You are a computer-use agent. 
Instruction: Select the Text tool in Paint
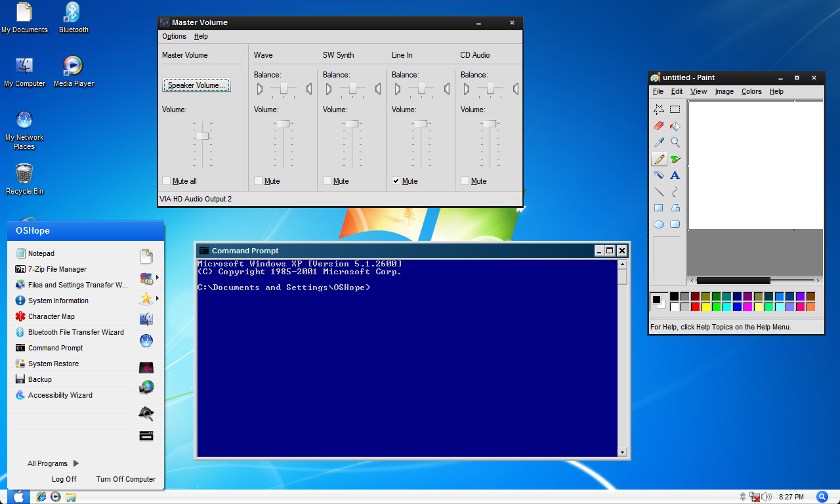(x=675, y=175)
